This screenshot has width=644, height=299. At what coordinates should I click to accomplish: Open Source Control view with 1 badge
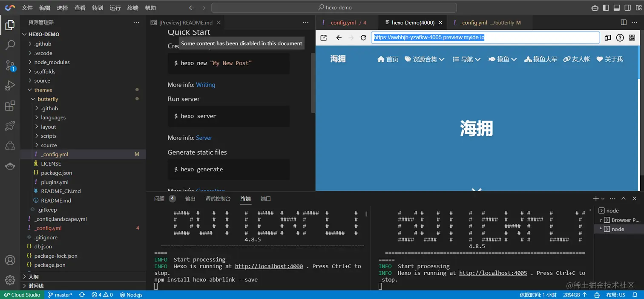(x=10, y=65)
